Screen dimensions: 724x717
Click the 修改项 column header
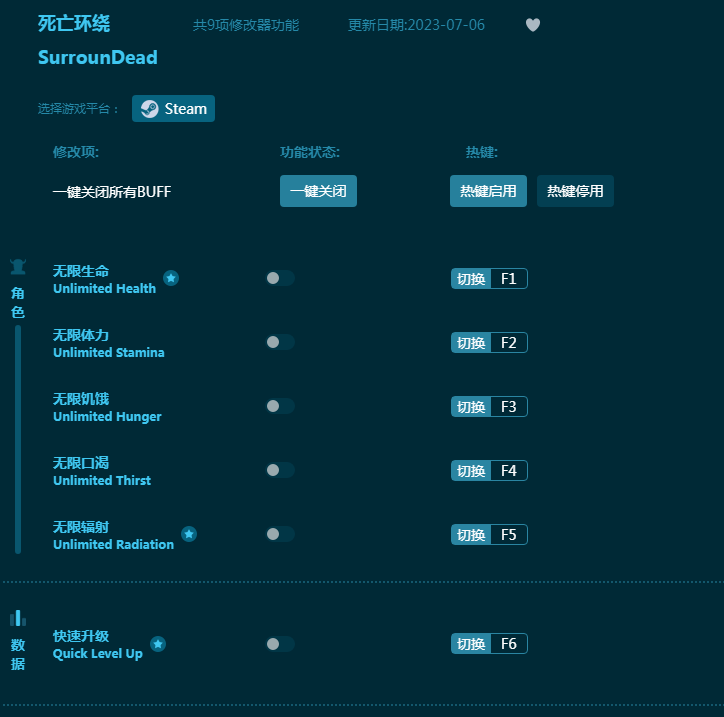tap(76, 152)
